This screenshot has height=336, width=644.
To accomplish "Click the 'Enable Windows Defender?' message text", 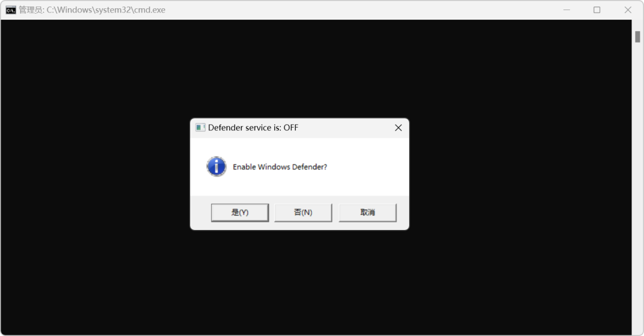I will [x=280, y=167].
